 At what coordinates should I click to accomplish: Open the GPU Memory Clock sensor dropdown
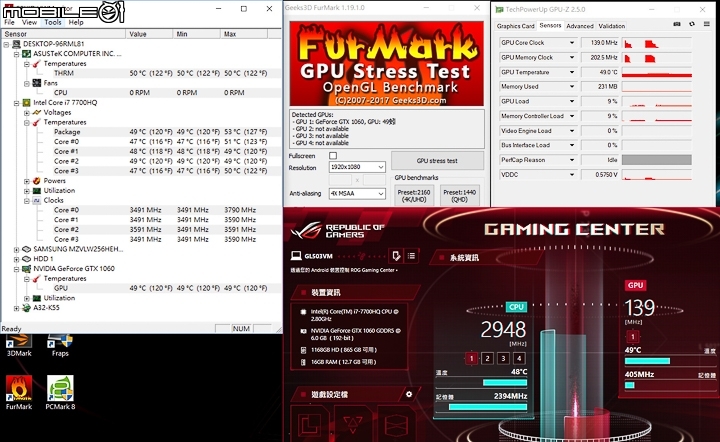point(572,57)
